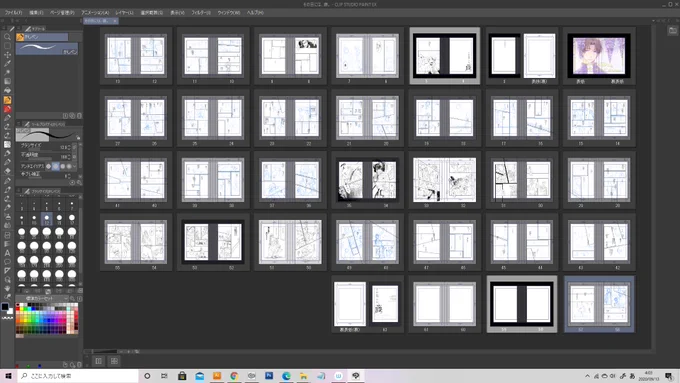This screenshot has height=383, width=680.
Task: Select the black foreground color swatch
Action: pos(5,307)
